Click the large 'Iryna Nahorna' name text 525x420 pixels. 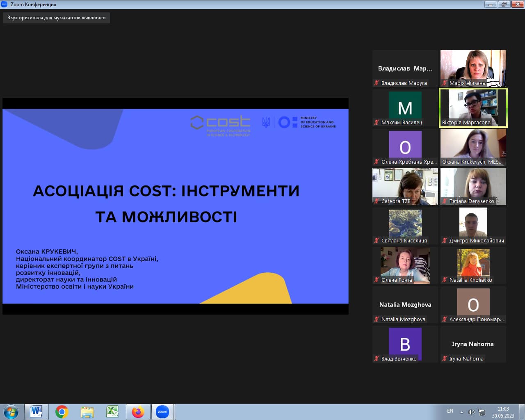473,344
